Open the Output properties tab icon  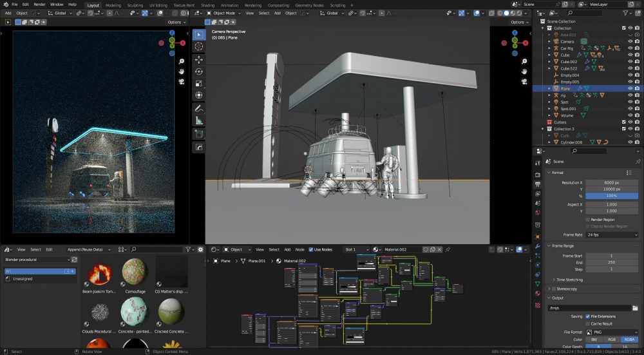(x=538, y=184)
